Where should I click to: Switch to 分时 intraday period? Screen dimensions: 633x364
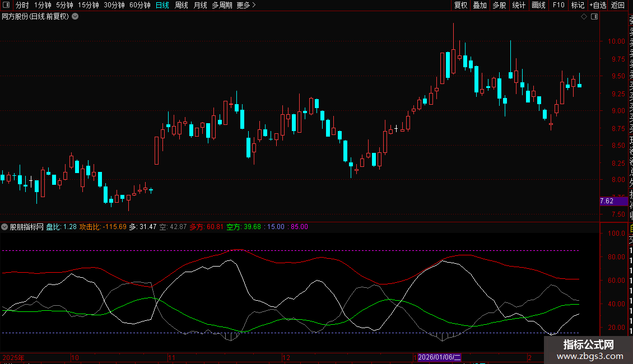tap(22, 5)
